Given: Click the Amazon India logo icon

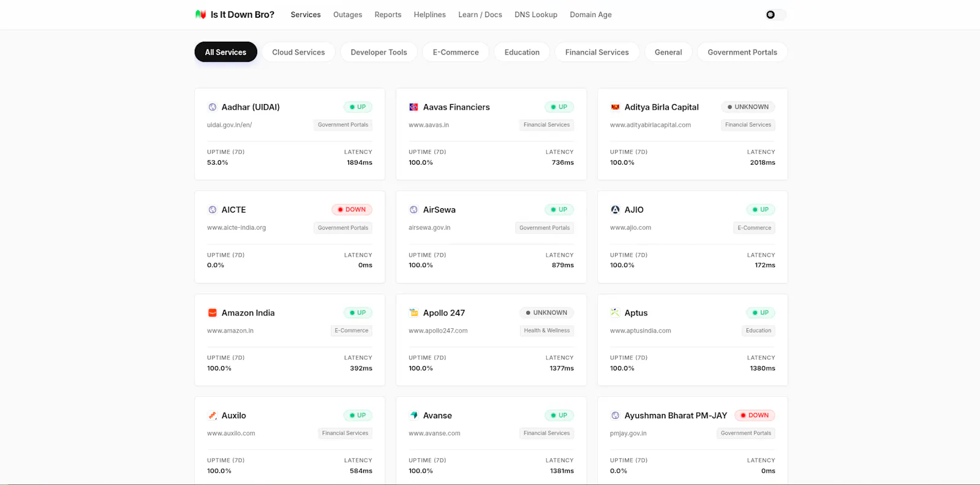Looking at the screenshot, I should 213,313.
